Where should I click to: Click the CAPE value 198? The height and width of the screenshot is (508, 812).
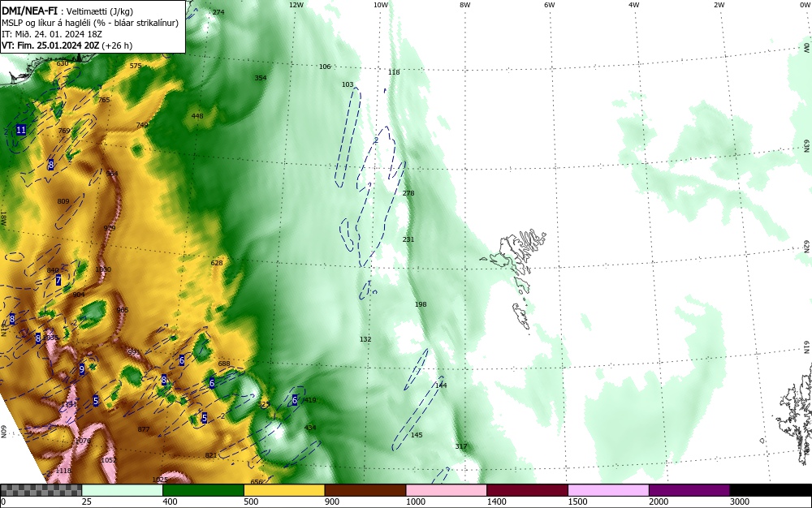421,304
